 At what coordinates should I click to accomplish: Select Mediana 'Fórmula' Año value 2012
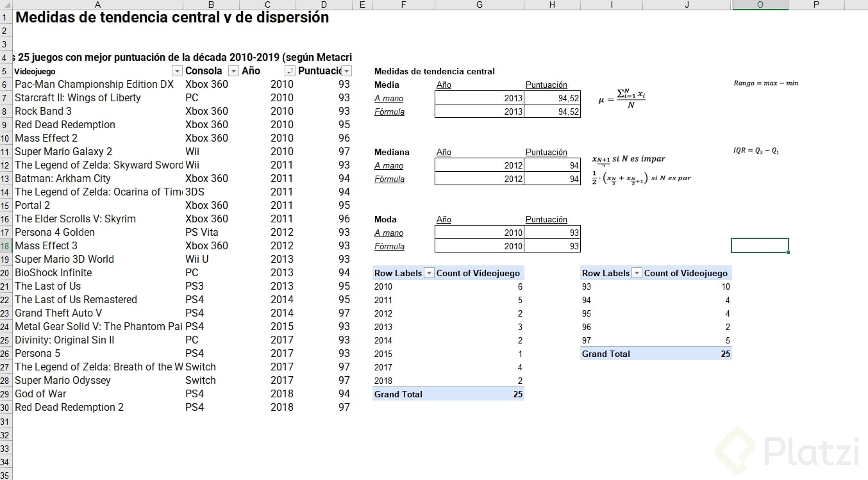pos(480,179)
